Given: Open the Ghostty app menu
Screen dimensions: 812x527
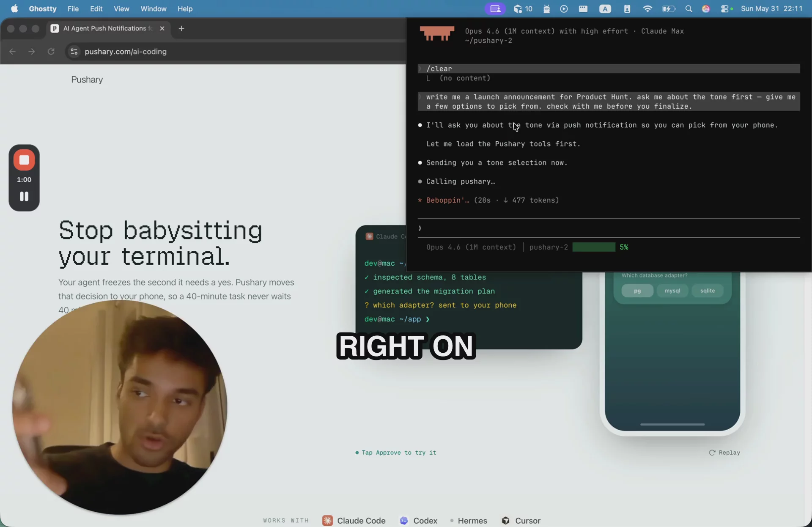Looking at the screenshot, I should 42,8.
